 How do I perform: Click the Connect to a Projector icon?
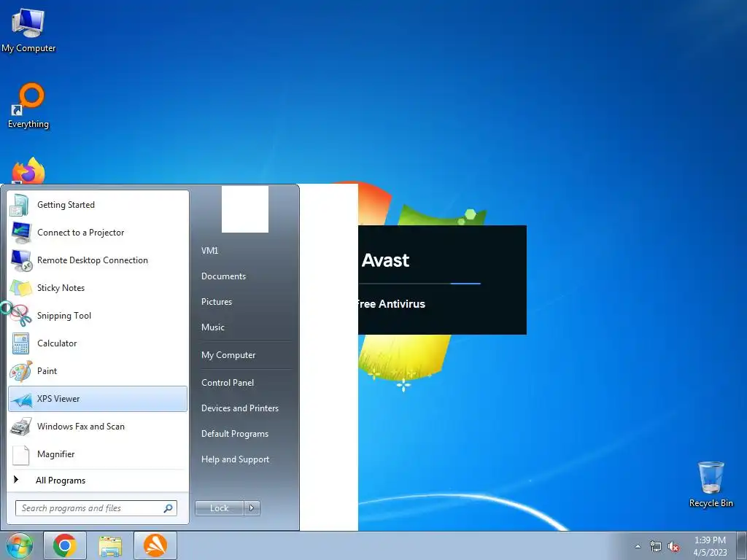pos(21,233)
